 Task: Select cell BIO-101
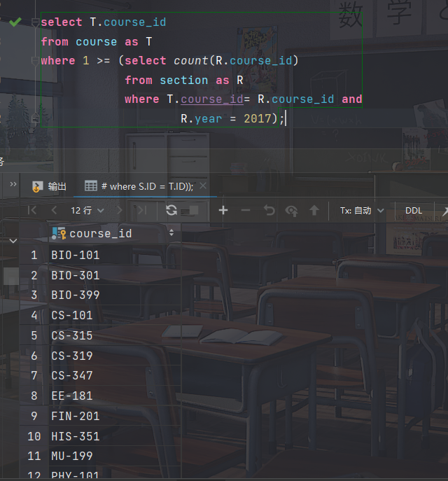(115, 256)
